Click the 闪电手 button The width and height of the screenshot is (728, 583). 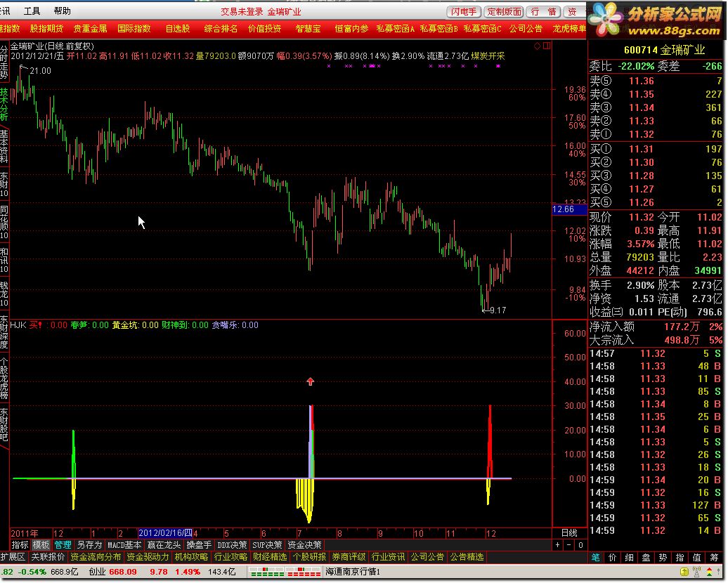(464, 12)
